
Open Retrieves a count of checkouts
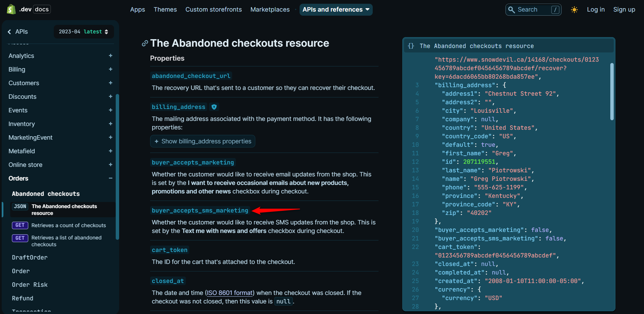point(69,225)
